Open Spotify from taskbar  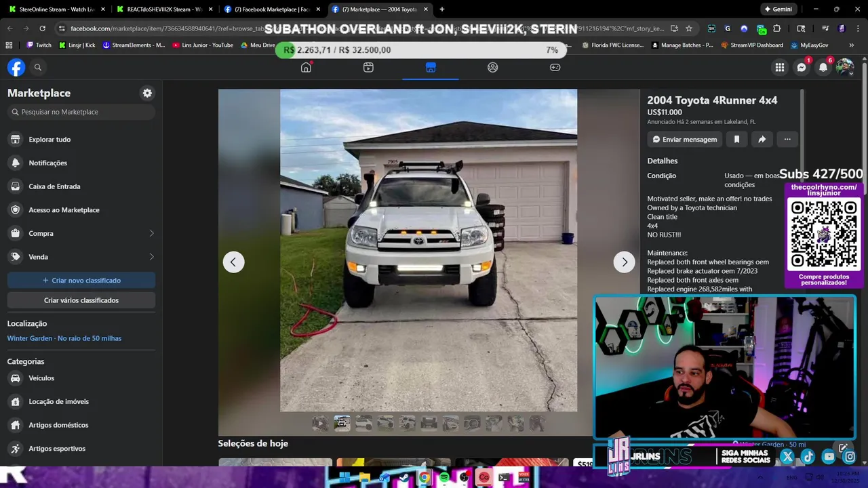click(x=444, y=477)
